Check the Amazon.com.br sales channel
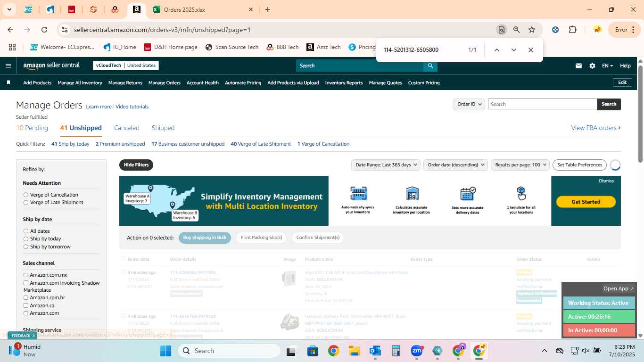 26,297
